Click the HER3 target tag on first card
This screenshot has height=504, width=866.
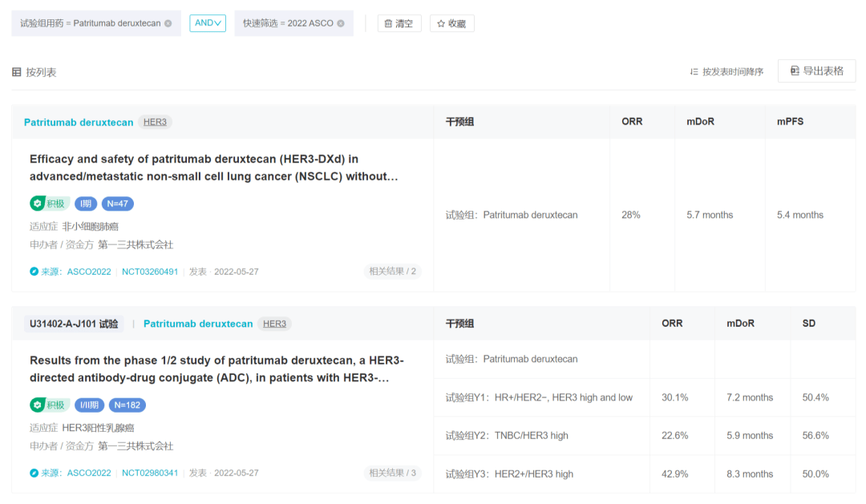[x=154, y=122]
